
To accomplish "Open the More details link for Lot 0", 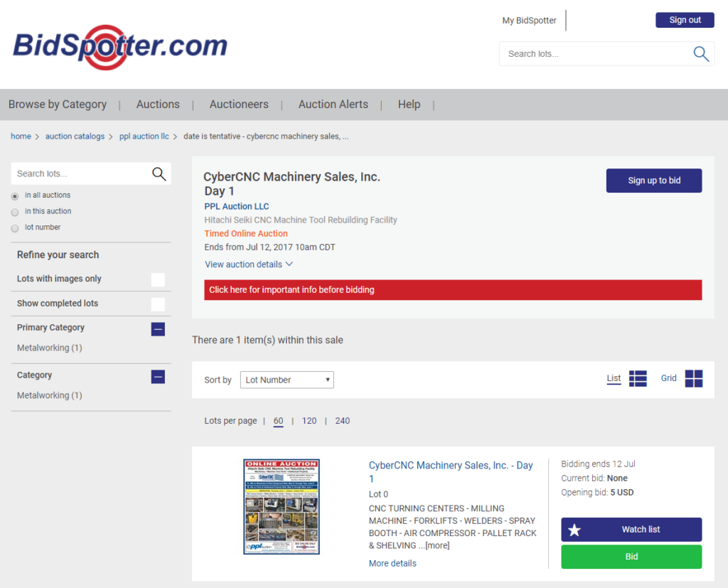I will tap(392, 563).
